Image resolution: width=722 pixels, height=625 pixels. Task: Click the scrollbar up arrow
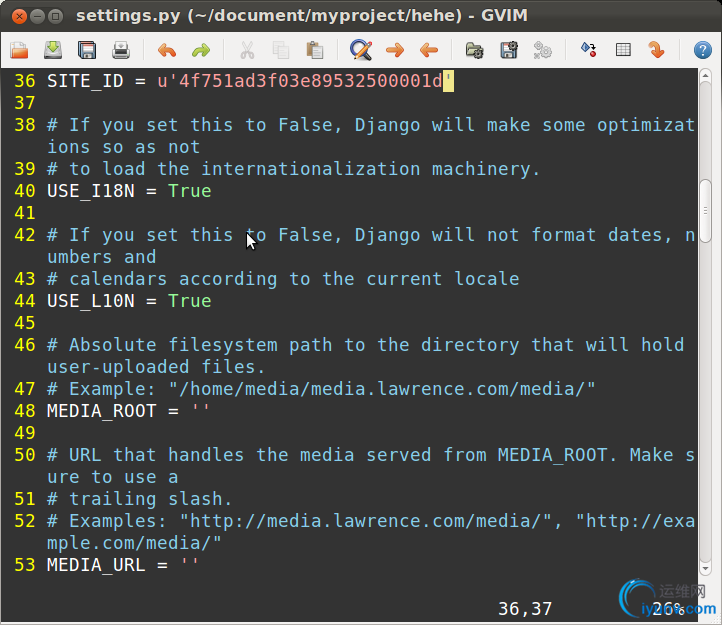point(705,76)
